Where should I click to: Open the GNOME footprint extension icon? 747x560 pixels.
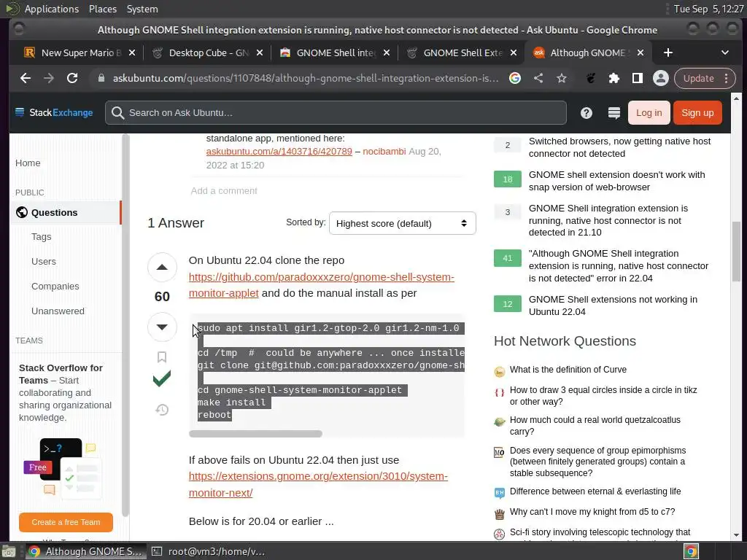(591, 78)
